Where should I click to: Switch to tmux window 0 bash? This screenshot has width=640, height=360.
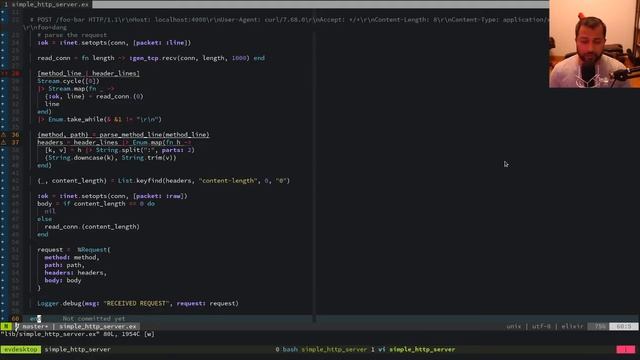pyautogui.click(x=287, y=349)
